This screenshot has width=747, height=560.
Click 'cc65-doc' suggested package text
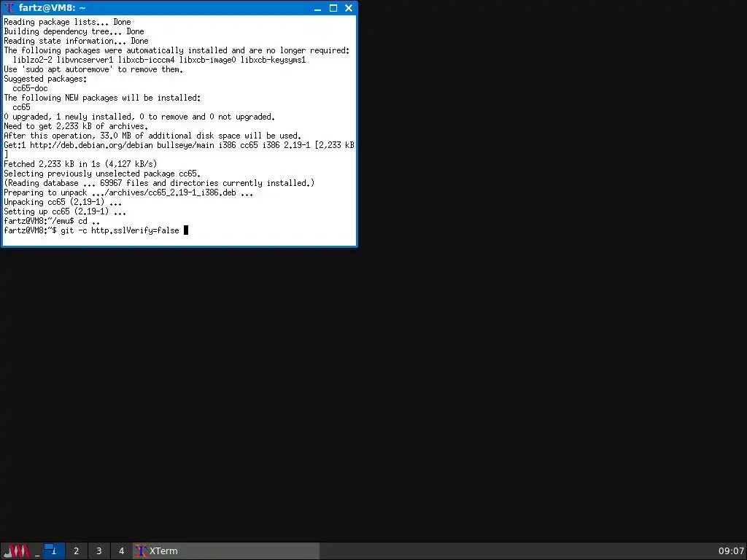[x=30, y=88]
